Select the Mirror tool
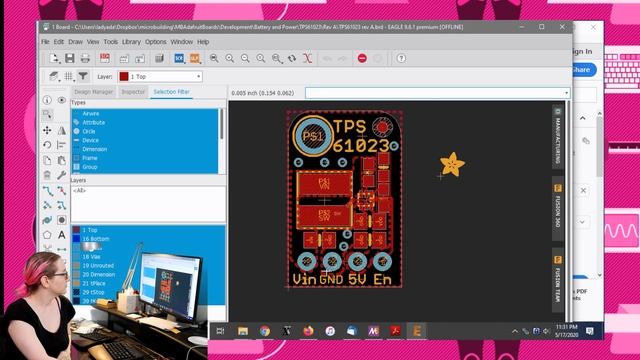Viewport: 640px width, 360px height. click(x=62, y=130)
